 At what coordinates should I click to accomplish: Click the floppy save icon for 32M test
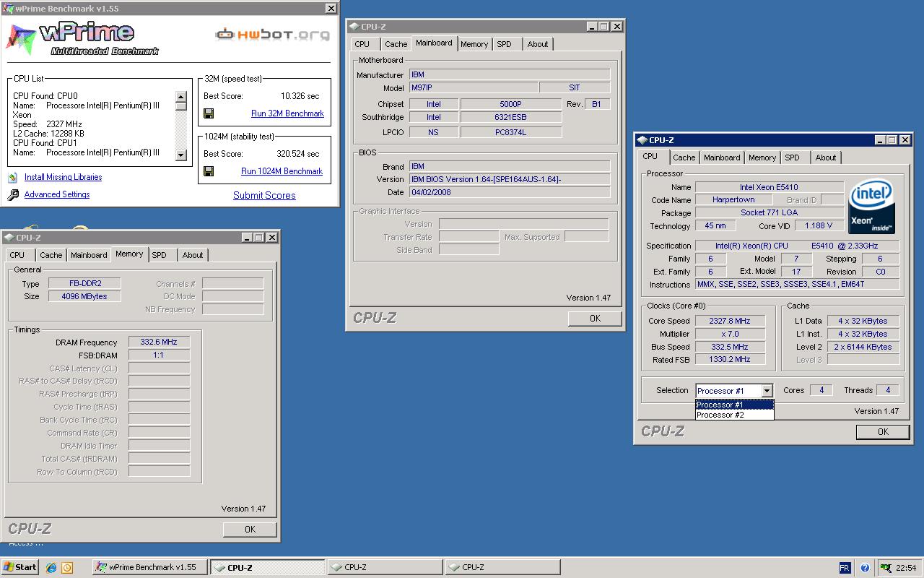point(209,113)
